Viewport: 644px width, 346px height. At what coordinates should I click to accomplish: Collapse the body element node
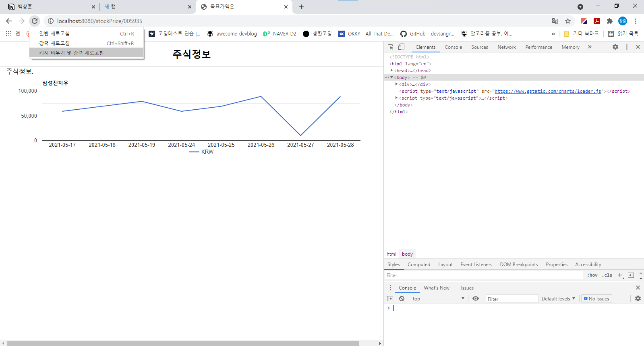pos(391,77)
